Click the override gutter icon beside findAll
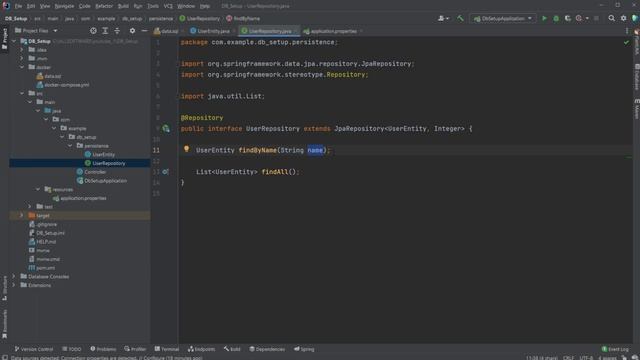The image size is (640, 360). (165, 172)
